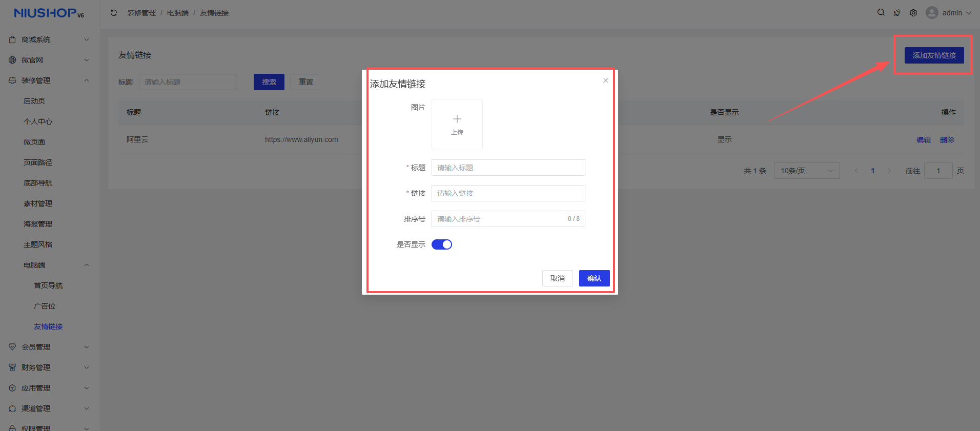The height and width of the screenshot is (431, 980).
Task: Click the refresh icon in the top bar
Action: 114,13
